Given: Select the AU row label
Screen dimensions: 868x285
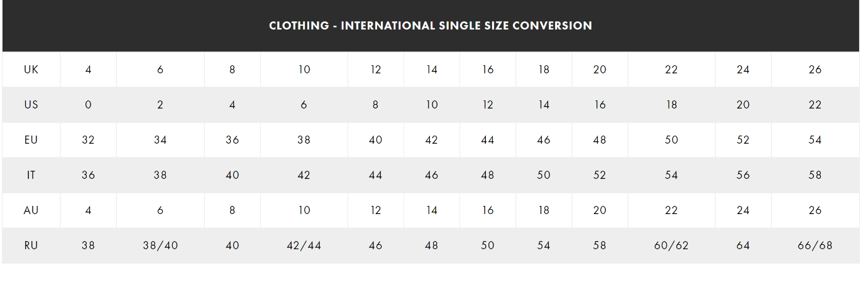Looking at the screenshot, I should pyautogui.click(x=31, y=210).
